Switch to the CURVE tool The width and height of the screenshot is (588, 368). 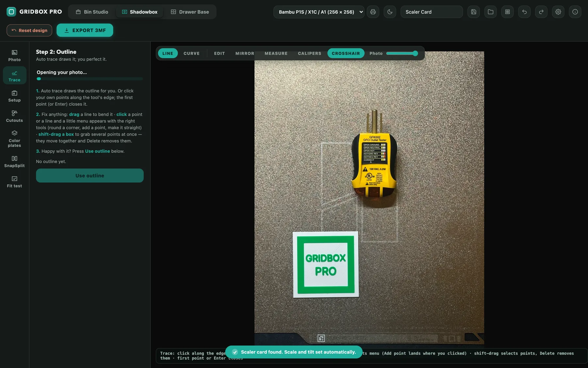[x=191, y=53]
